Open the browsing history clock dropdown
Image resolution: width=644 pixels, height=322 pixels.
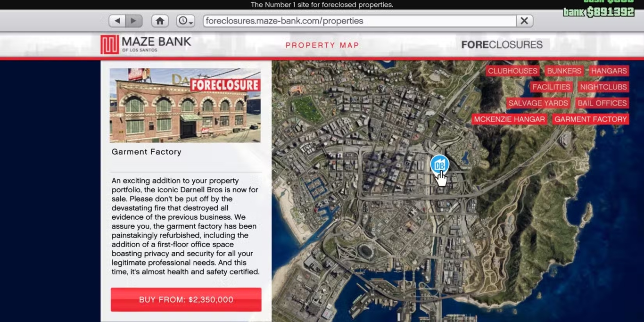pos(185,21)
